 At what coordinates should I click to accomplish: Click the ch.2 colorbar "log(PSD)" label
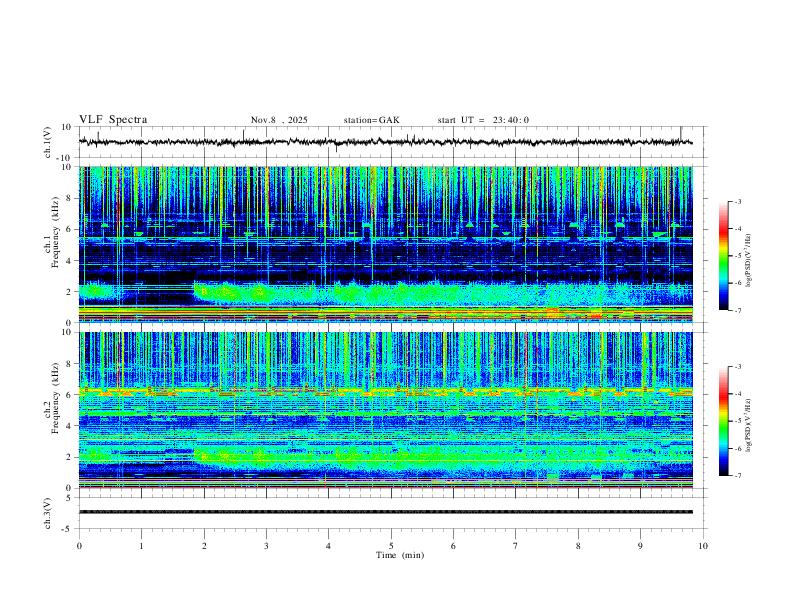(x=748, y=425)
